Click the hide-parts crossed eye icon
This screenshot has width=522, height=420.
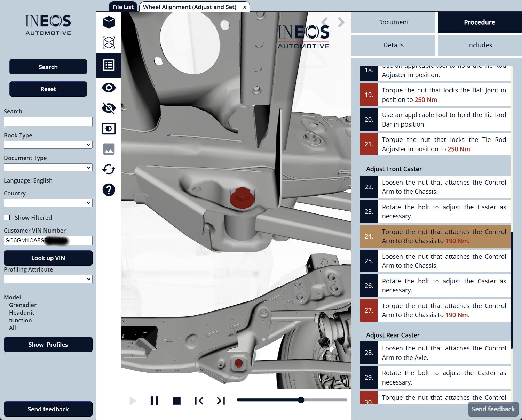tap(109, 108)
